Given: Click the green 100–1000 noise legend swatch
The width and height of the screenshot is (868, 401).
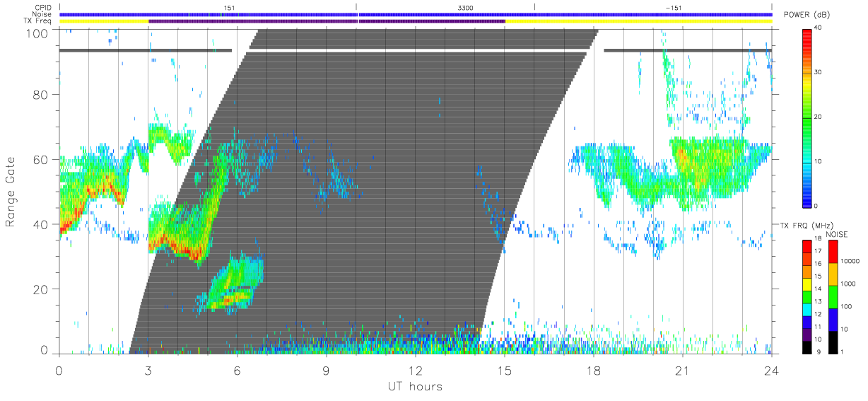Looking at the screenshot, I should coord(833,296).
